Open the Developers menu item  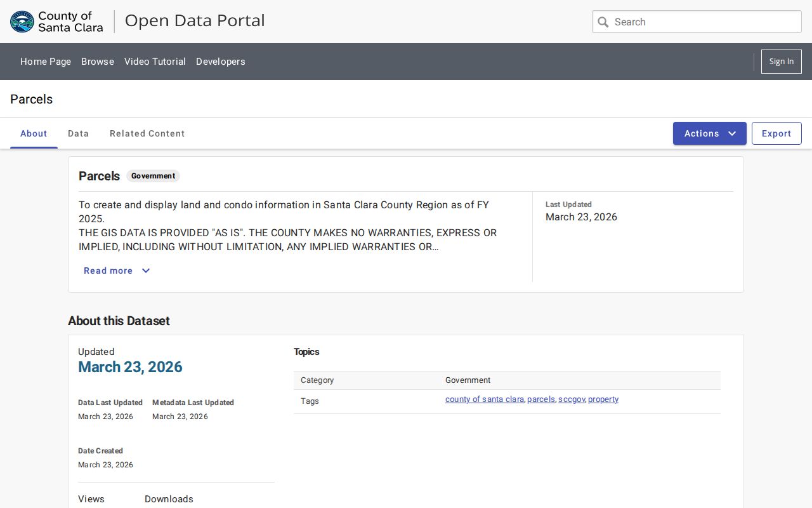[221, 62]
